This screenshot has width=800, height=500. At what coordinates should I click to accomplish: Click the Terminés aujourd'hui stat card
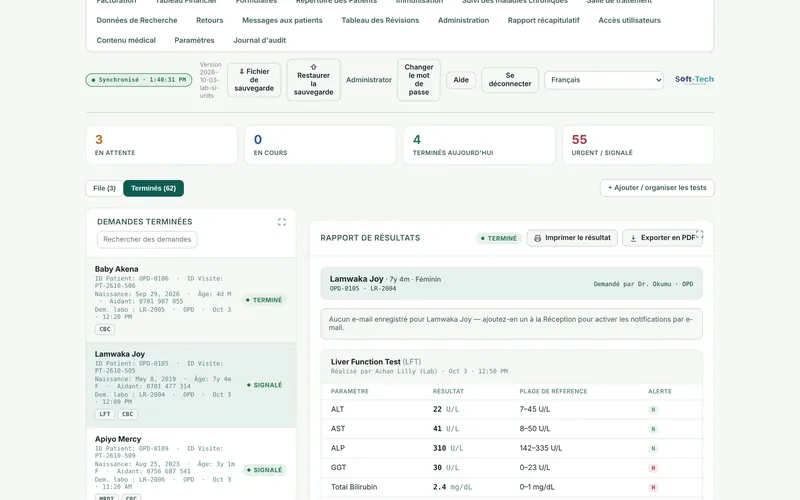479,145
